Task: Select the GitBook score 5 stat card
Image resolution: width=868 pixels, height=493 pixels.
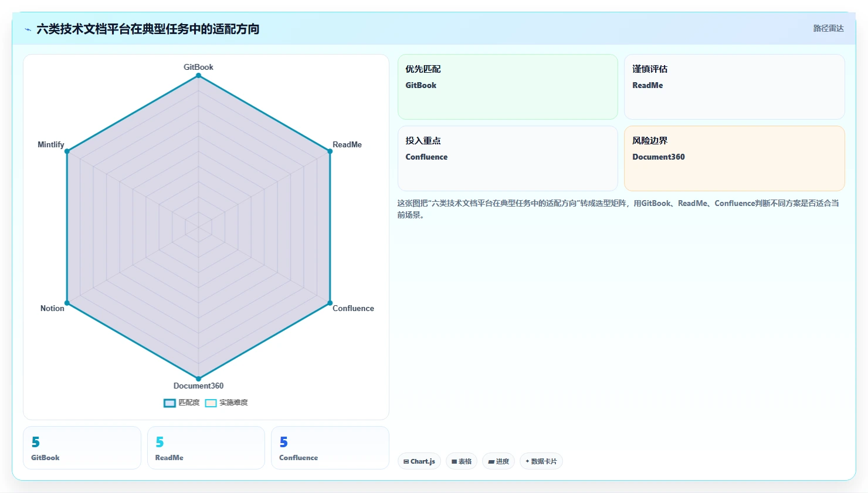Action: (82, 448)
